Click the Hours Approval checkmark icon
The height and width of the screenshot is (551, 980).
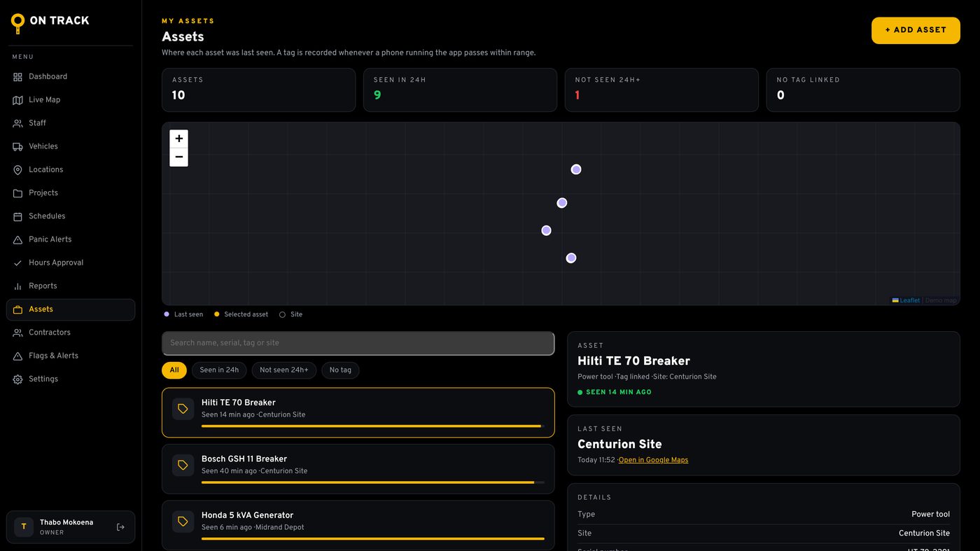pos(17,263)
